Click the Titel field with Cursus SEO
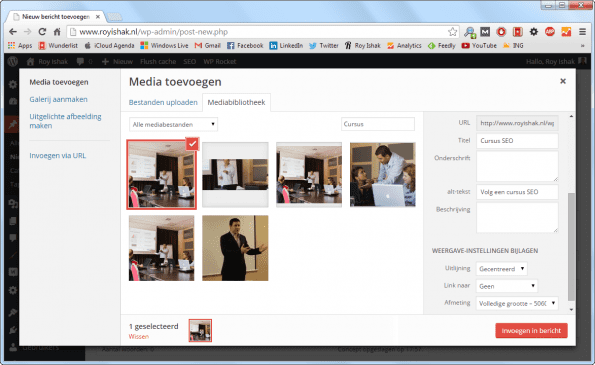 point(517,141)
